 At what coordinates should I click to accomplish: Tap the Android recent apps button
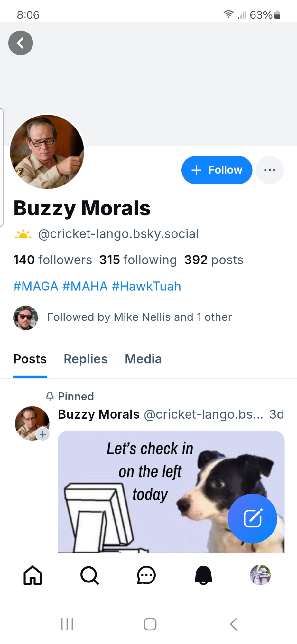[x=67, y=624]
